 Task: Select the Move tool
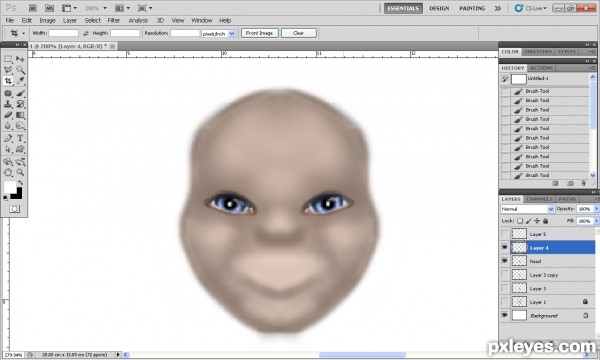click(x=20, y=59)
